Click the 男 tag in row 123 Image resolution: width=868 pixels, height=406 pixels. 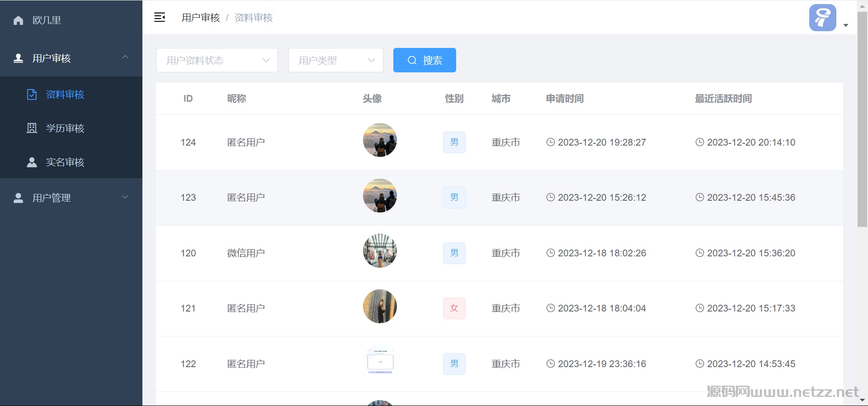click(x=454, y=198)
